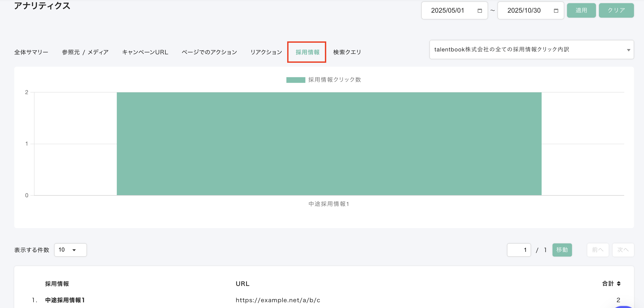The width and height of the screenshot is (644, 308).
Task: Switch to the 全体サマリー tab
Action: coord(31,52)
